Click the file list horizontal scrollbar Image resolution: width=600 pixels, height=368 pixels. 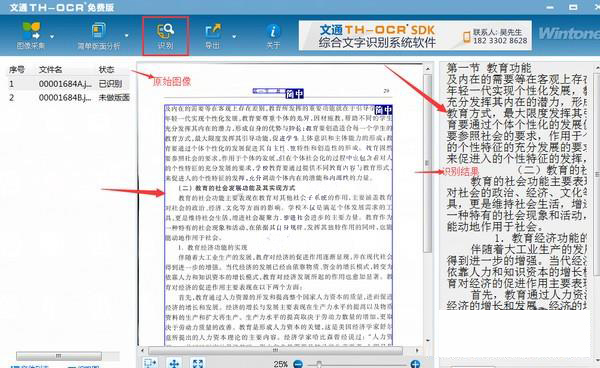(x=59, y=356)
